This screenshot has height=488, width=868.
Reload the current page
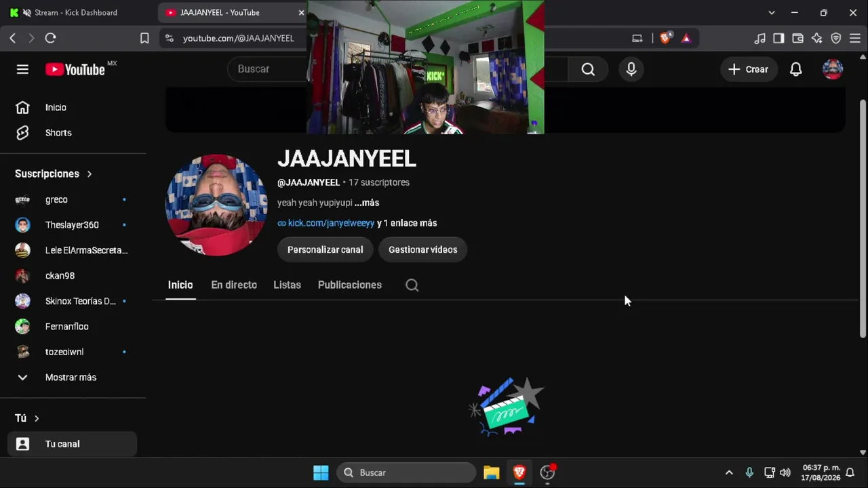pos(50,39)
